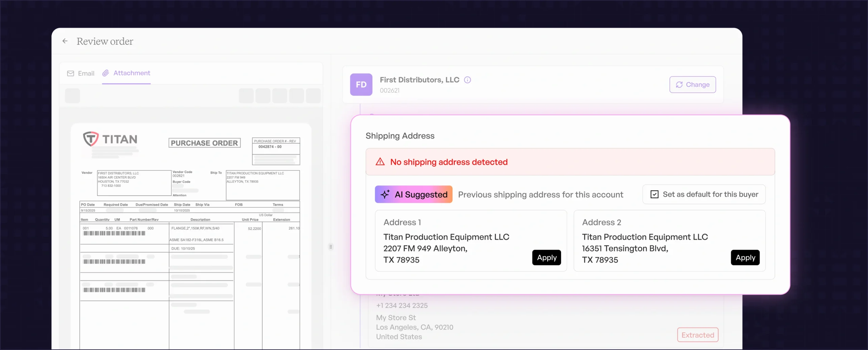Apply Address 1 with 2207 FM 949 Alleyton
The width and height of the screenshot is (868, 350).
tap(547, 258)
